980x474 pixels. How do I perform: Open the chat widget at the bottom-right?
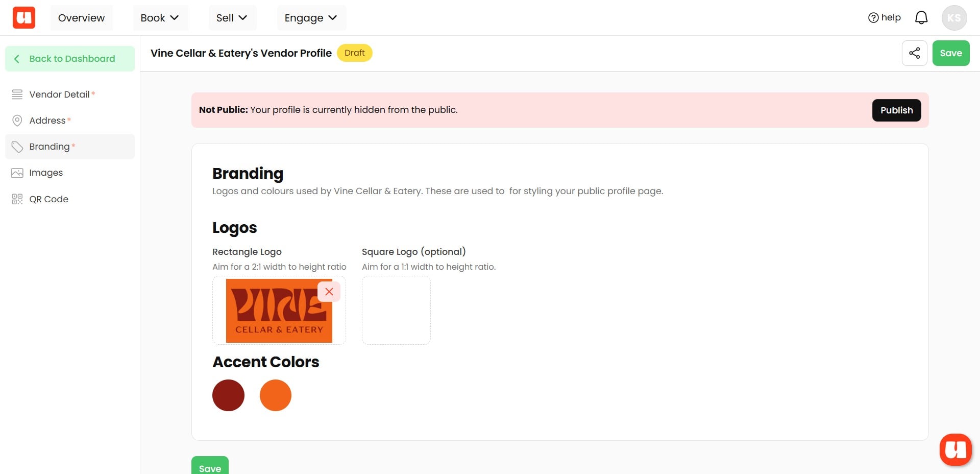[957, 449]
